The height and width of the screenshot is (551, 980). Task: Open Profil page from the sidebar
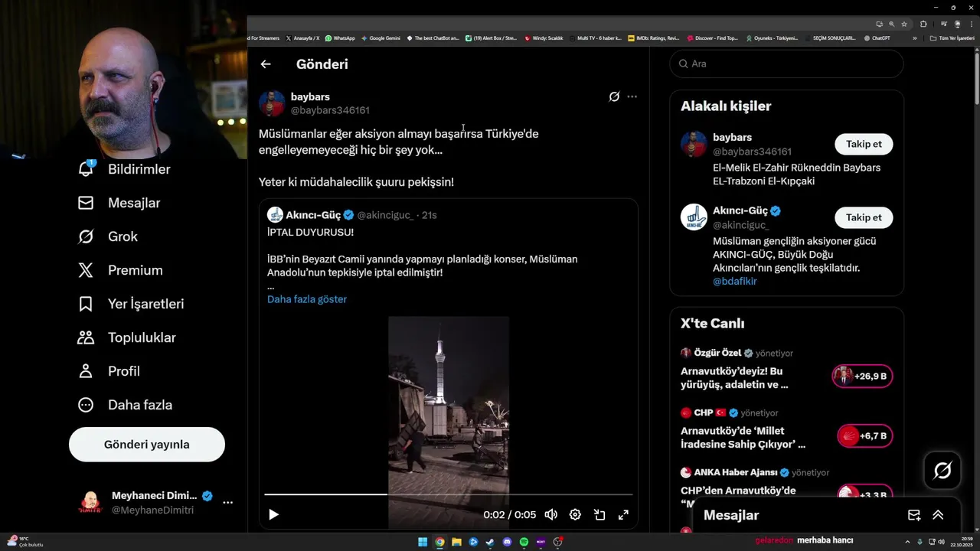pos(109,371)
